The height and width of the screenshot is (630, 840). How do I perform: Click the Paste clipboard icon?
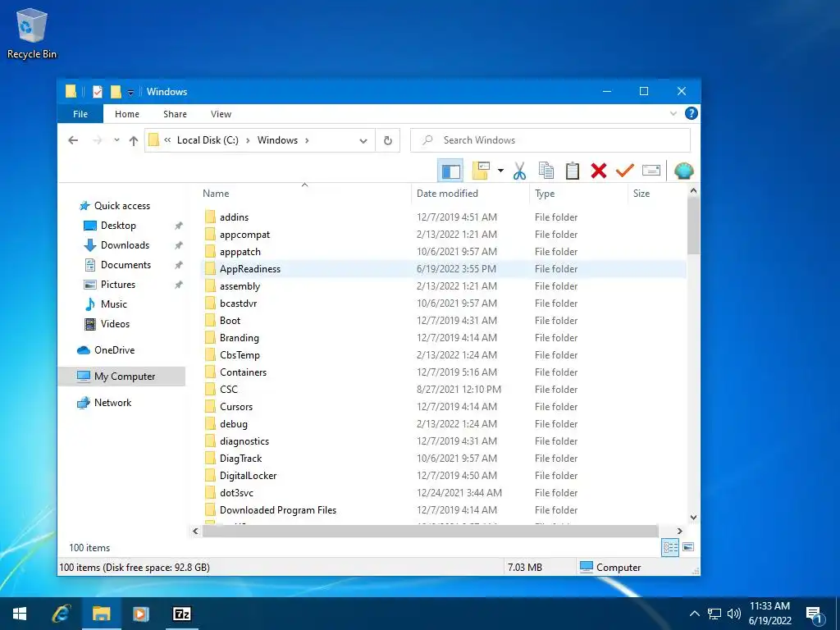coord(572,171)
